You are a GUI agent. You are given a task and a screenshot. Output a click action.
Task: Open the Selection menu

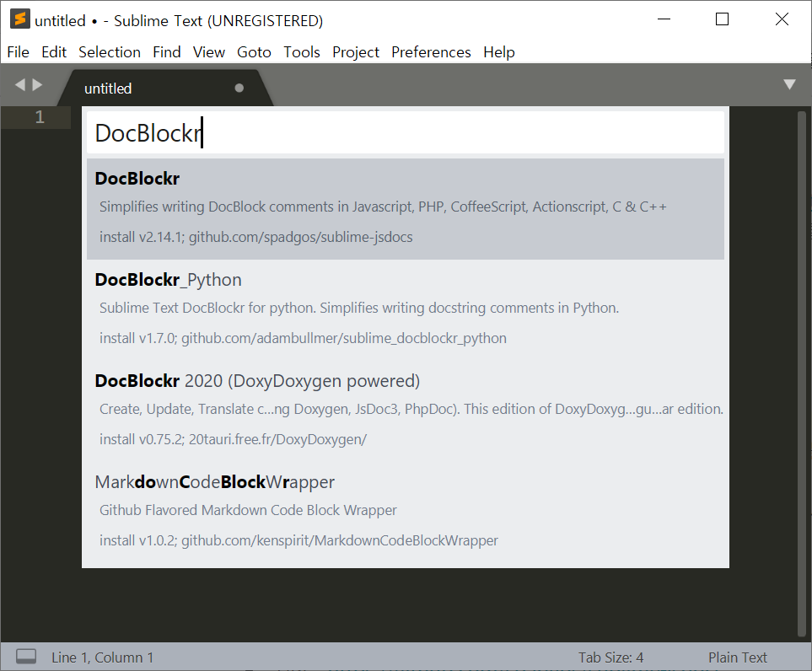(x=110, y=52)
